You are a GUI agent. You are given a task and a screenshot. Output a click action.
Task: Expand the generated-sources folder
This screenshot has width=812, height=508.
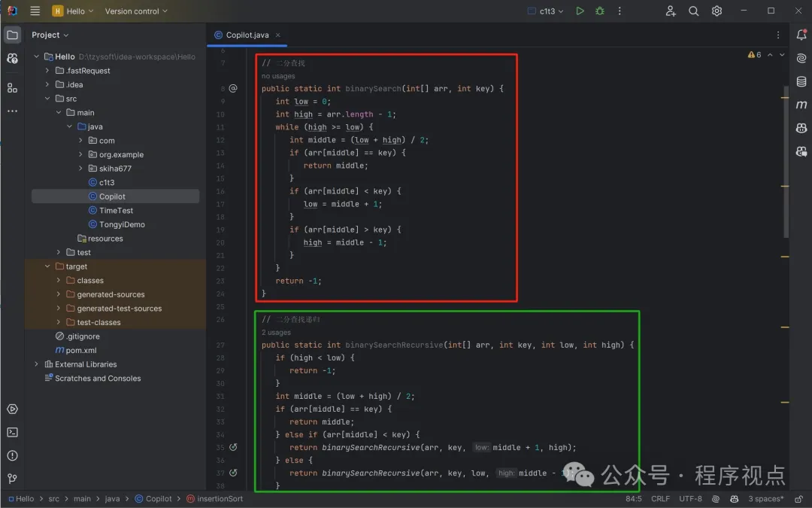58,294
